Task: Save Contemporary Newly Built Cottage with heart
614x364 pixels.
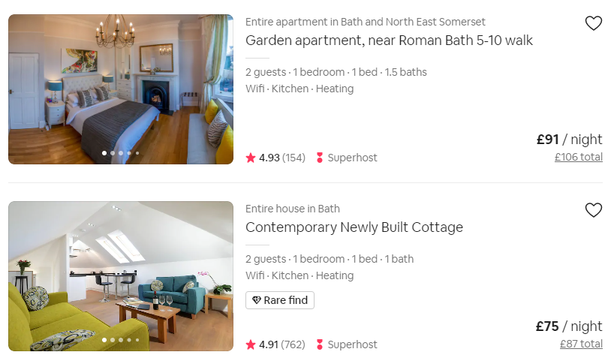Action: (593, 210)
